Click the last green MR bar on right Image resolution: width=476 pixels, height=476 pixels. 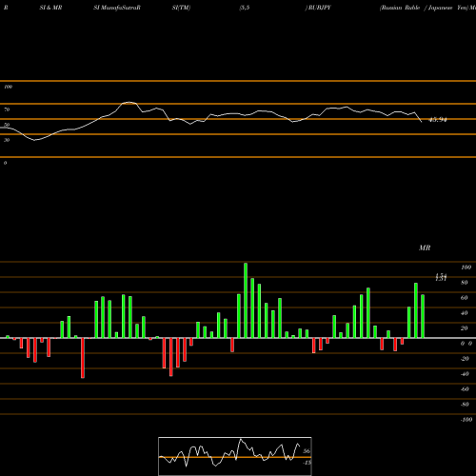pos(423,316)
